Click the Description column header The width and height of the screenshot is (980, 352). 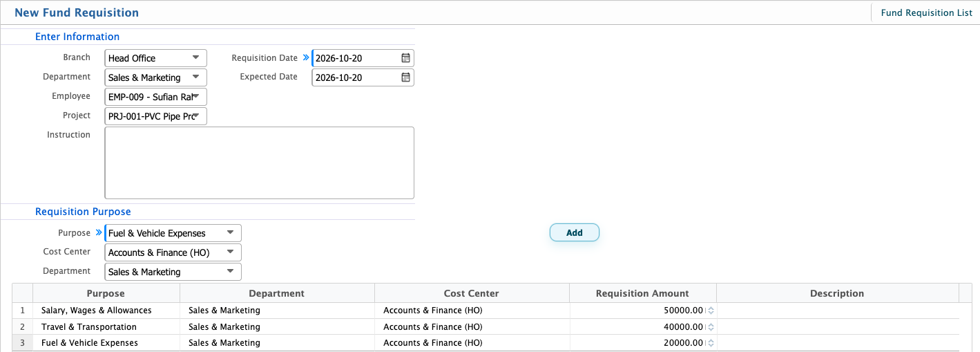pos(838,293)
